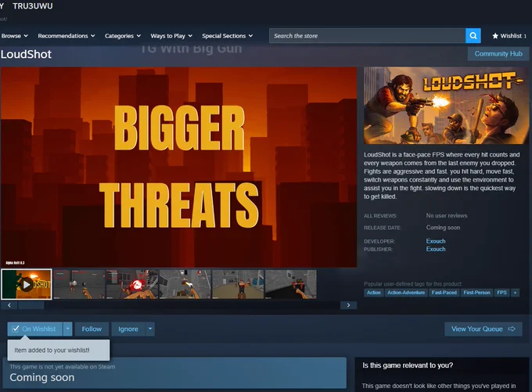
Task: Open the Browse menu
Action: point(14,36)
